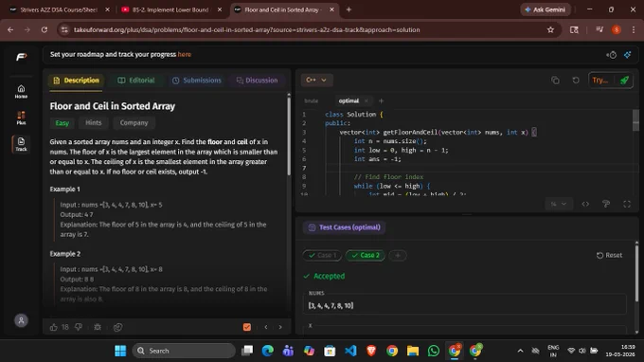
Task: Switch to the Discussion tab
Action: click(257, 81)
